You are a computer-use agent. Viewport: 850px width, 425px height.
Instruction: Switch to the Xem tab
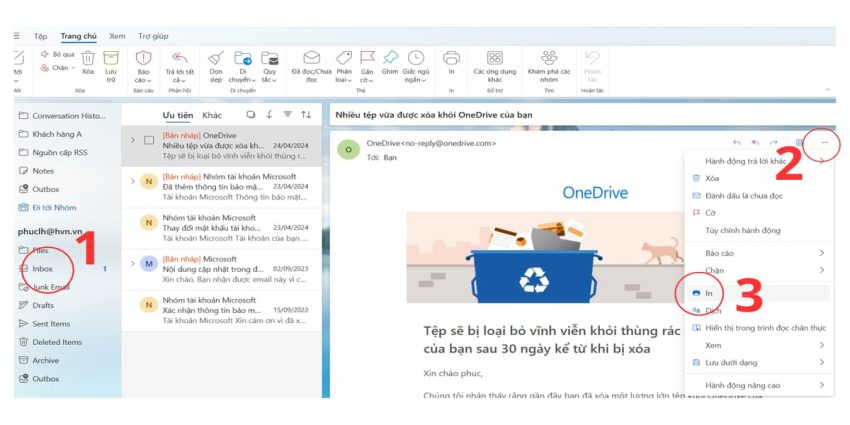[x=117, y=36]
